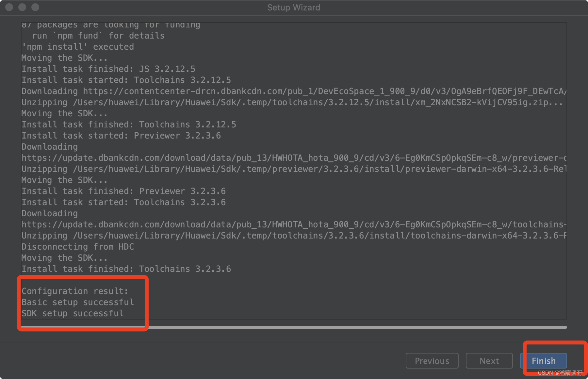Click the maximize window button

pyautogui.click(x=35, y=7)
